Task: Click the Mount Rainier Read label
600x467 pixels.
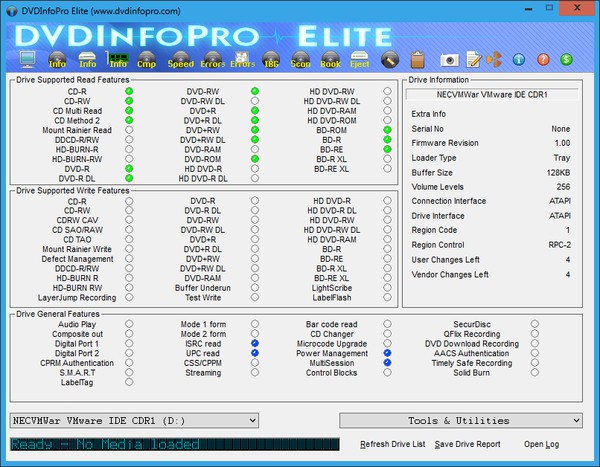Action: tap(77, 130)
